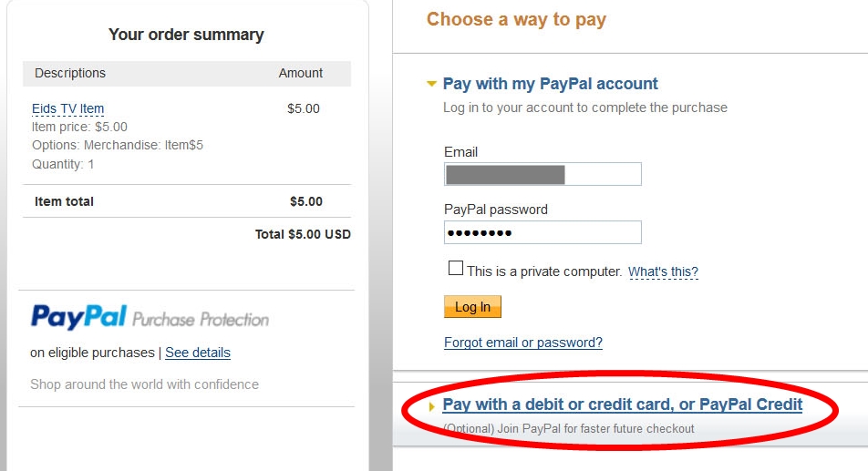Click the Pay with my PayPal account heading
This screenshot has height=471, width=868.
click(551, 84)
